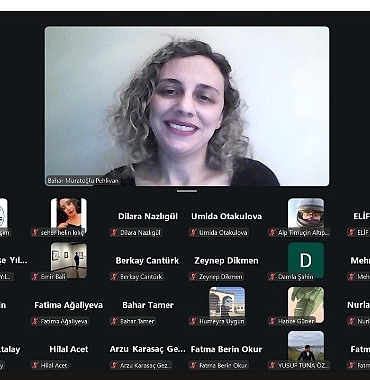The image size is (370, 380).
Task: Click Humeyra Uygun's muted microphone icon
Action: pos(193,321)
